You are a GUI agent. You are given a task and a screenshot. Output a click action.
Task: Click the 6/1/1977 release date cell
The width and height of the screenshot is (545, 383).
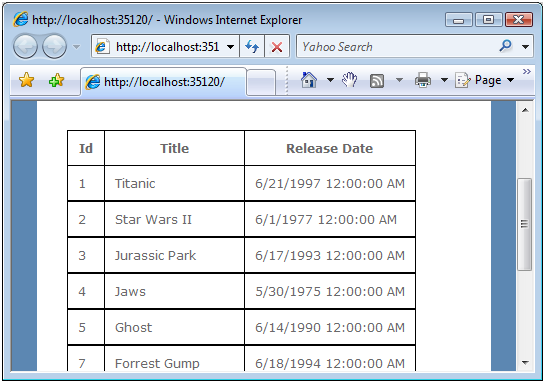coord(330,220)
